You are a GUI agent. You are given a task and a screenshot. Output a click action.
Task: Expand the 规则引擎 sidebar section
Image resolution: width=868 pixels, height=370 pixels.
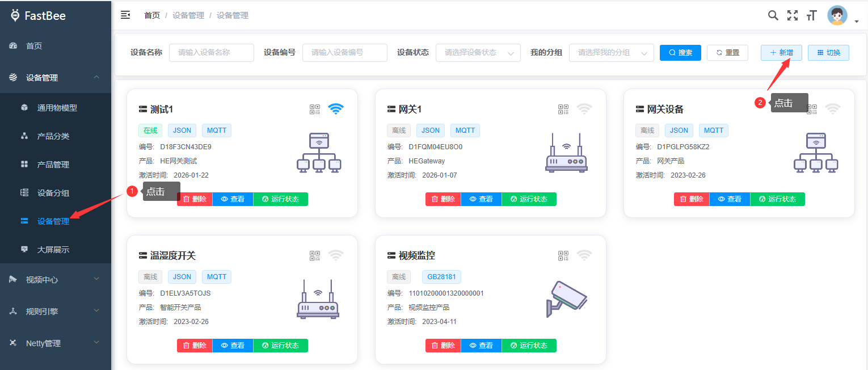55,311
